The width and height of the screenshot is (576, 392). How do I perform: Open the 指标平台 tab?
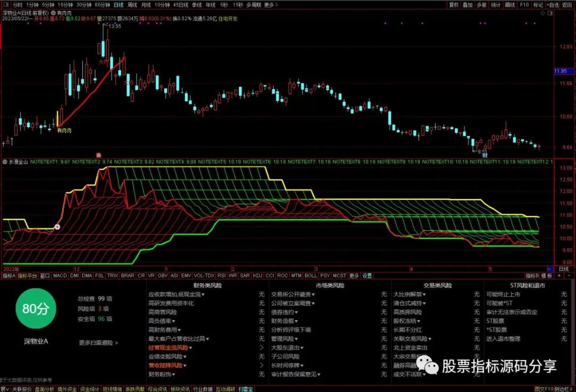(28, 276)
